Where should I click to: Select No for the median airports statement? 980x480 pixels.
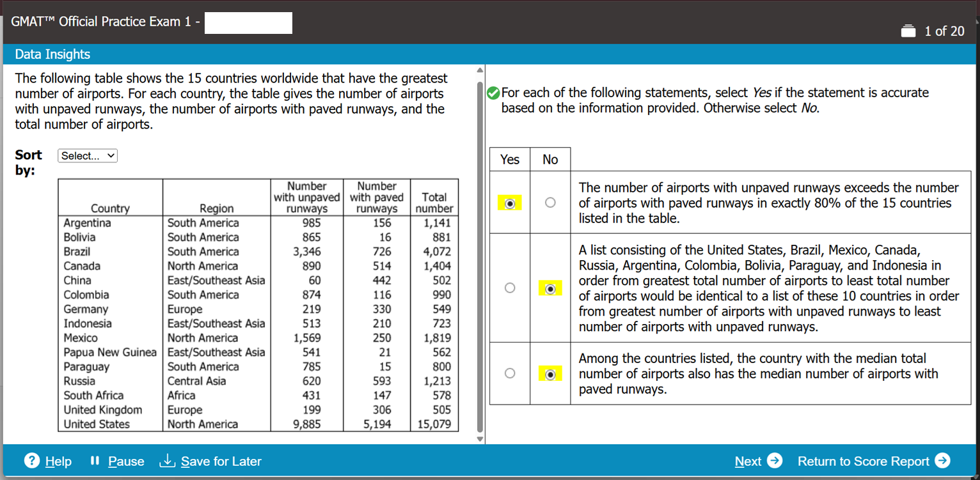550,375
